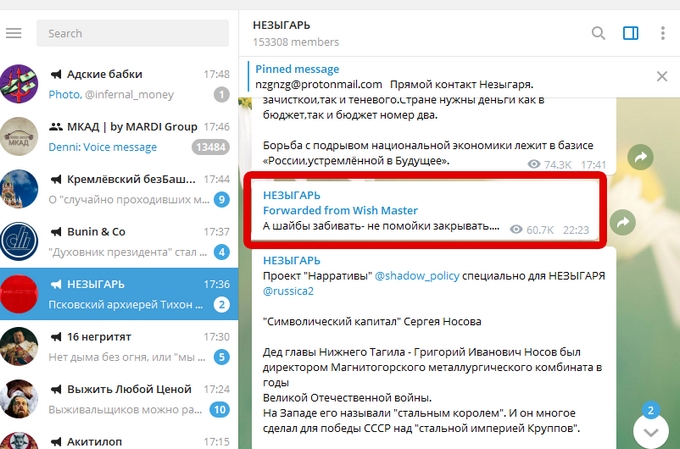Click the Bunin & Co avatar
The width and height of the screenshot is (680, 449).
pos(19,241)
